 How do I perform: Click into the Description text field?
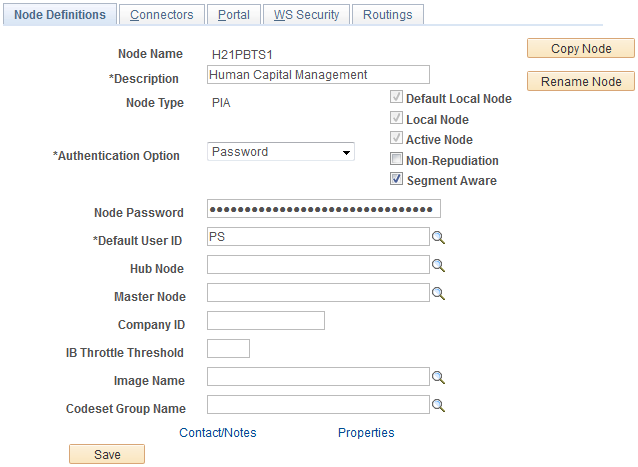pyautogui.click(x=317, y=74)
